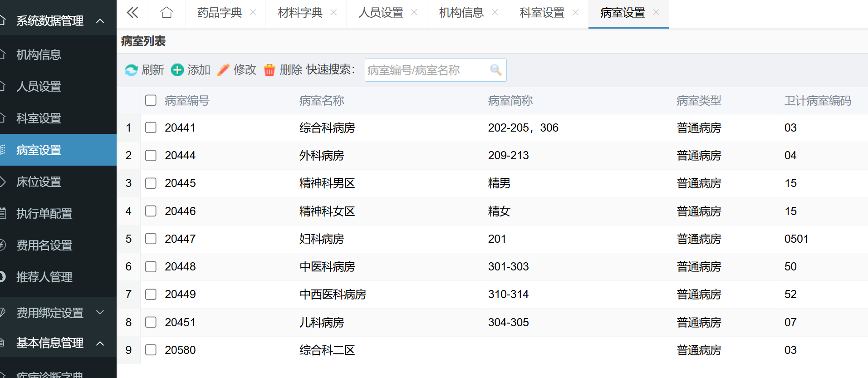Click the green refresh icon
Image resolution: width=868 pixels, height=378 pixels.
(x=131, y=70)
